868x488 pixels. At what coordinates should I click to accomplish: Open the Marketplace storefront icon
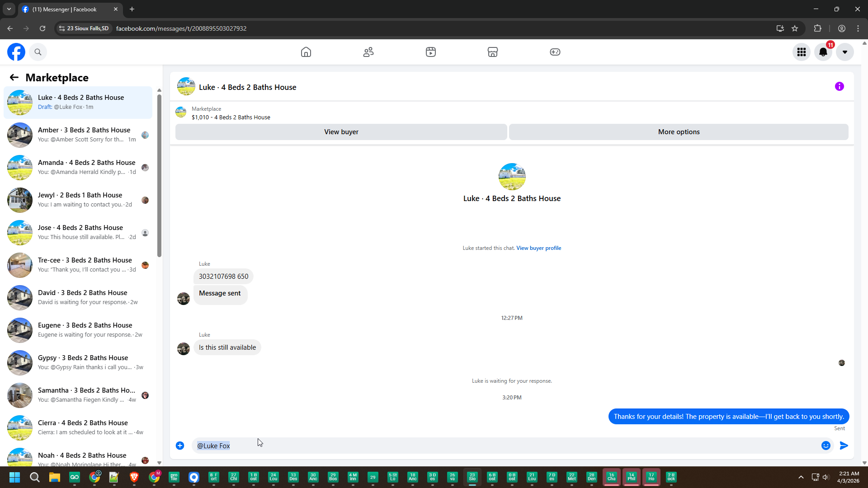(493, 52)
